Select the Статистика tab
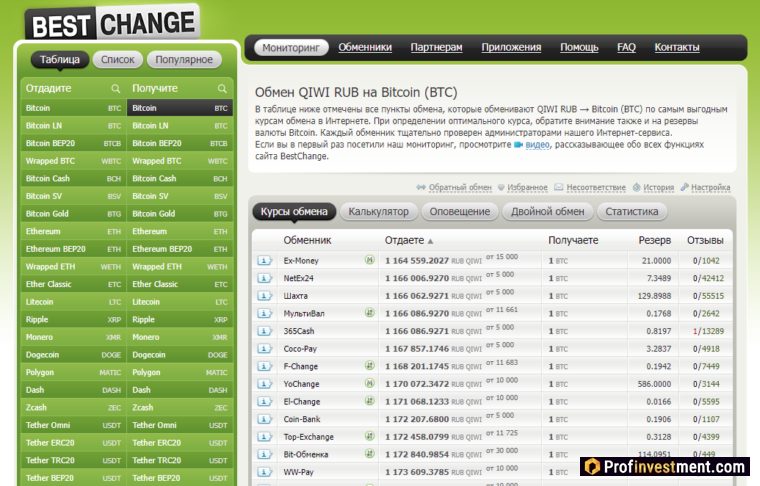 click(x=632, y=212)
